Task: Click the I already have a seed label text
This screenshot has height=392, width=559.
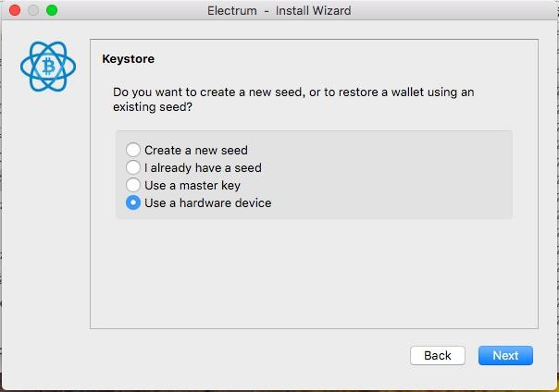Action: tap(203, 167)
